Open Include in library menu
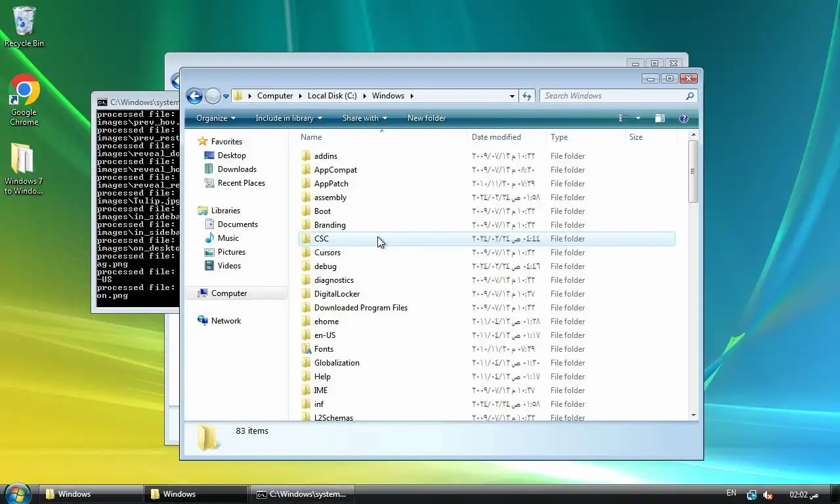This screenshot has height=504, width=840. click(x=289, y=118)
